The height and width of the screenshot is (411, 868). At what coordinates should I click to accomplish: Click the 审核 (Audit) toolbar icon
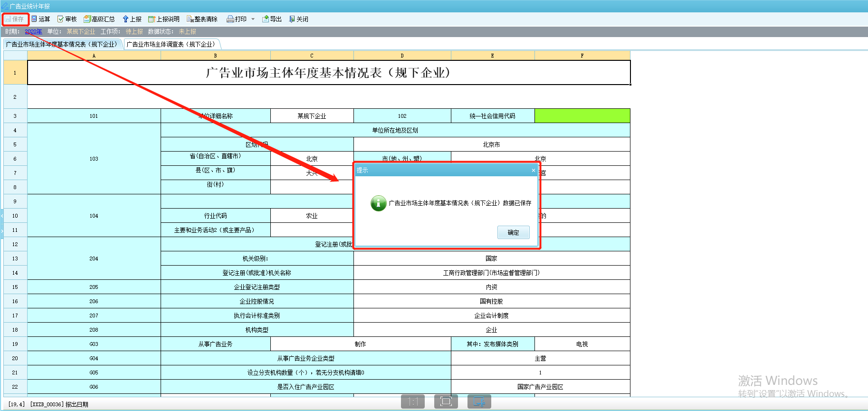pos(67,19)
